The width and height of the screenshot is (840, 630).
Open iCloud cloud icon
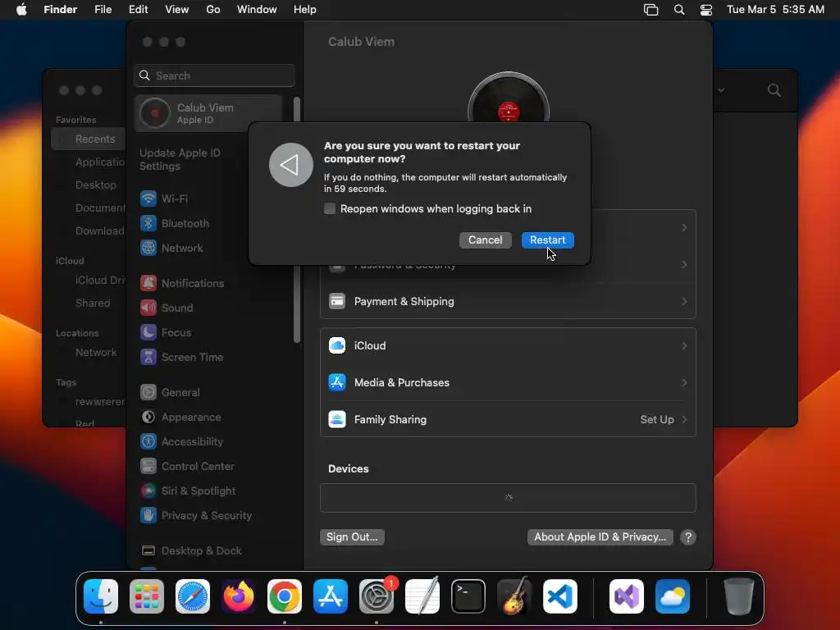(337, 346)
